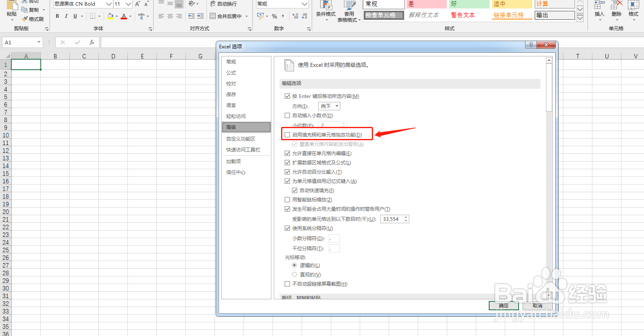The image size is (644, 336).
Task: Check automatically insert decimal point option
Action: [288, 116]
